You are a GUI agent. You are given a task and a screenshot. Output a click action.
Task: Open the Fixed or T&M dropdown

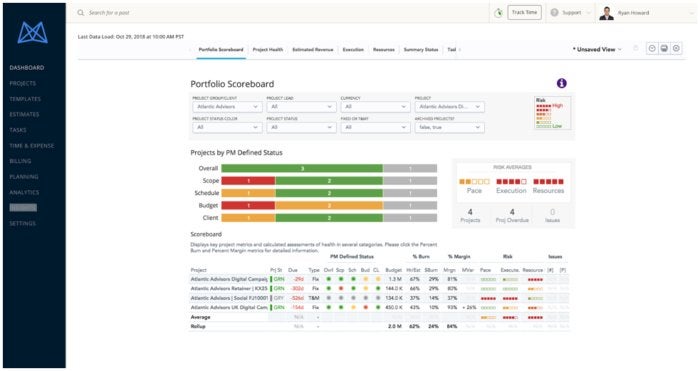click(375, 127)
